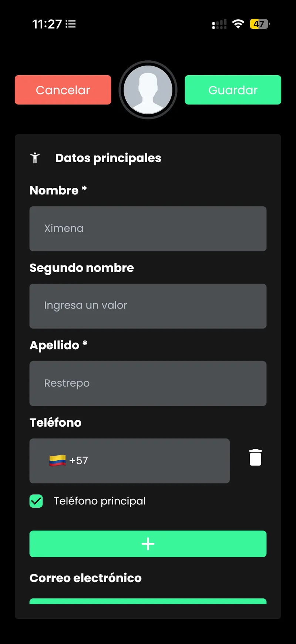
Task: Tap the battery indicator in status bar
Action: 260,24
